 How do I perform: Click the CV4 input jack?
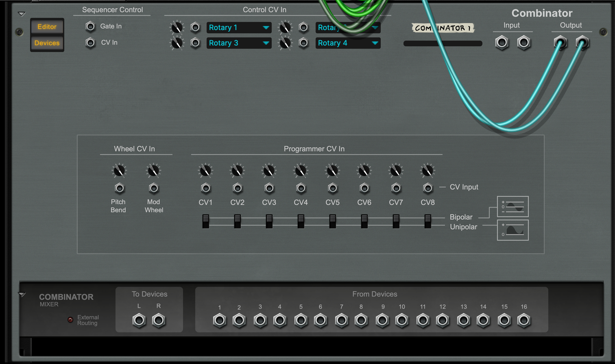pyautogui.click(x=301, y=188)
